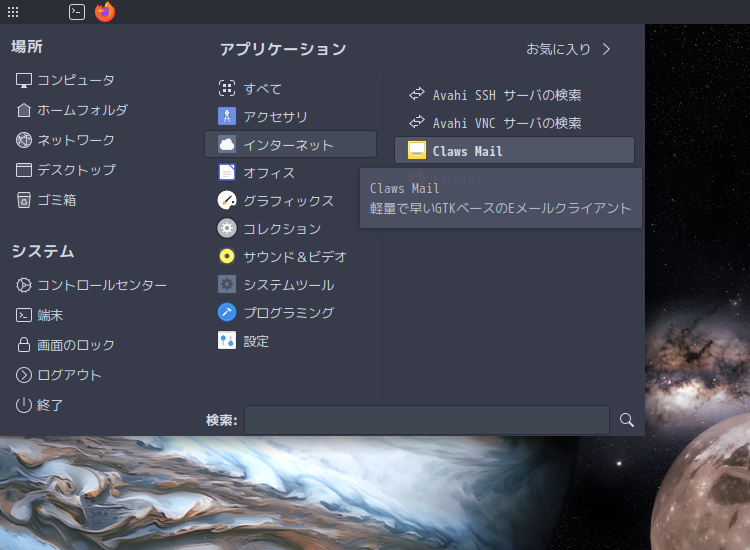This screenshot has height=550, width=750.
Task: Choose 画面のロック label text
Action: click(x=76, y=345)
